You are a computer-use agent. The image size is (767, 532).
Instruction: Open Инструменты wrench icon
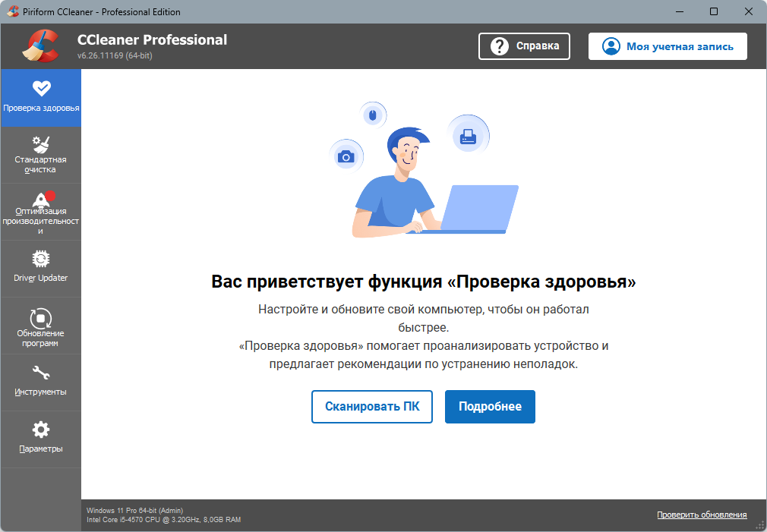pyautogui.click(x=40, y=373)
